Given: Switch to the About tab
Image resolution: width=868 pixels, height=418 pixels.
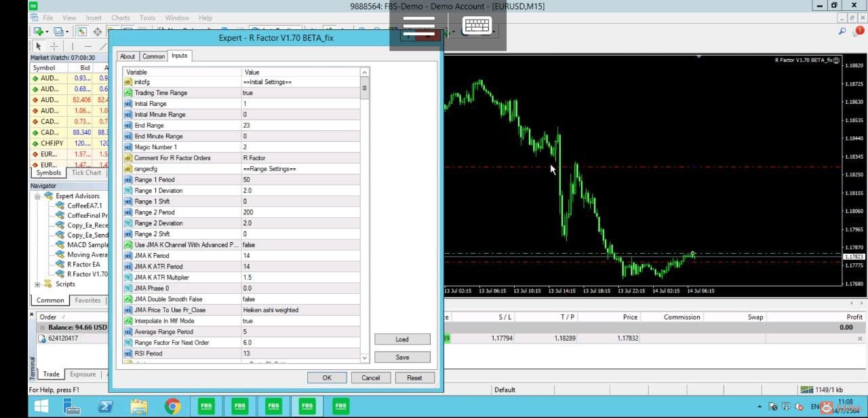Looking at the screenshot, I should [127, 56].
